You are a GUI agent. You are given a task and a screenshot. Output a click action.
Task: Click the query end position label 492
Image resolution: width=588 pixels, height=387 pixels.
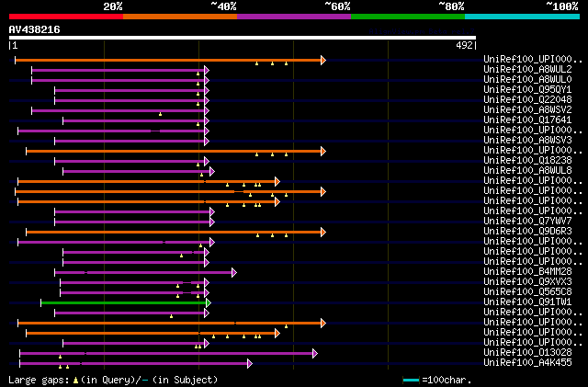pyautogui.click(x=464, y=45)
